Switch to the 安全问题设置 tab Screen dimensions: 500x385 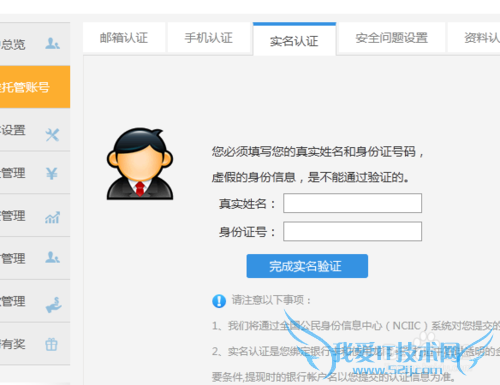tap(391, 38)
